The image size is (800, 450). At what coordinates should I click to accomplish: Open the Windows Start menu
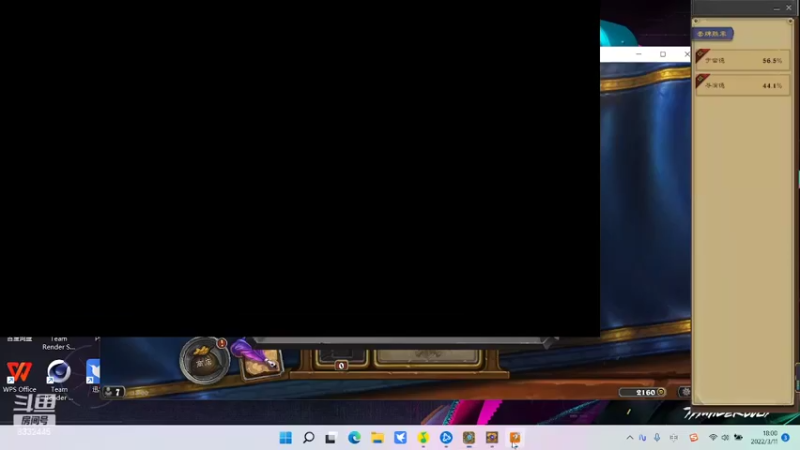(x=286, y=438)
